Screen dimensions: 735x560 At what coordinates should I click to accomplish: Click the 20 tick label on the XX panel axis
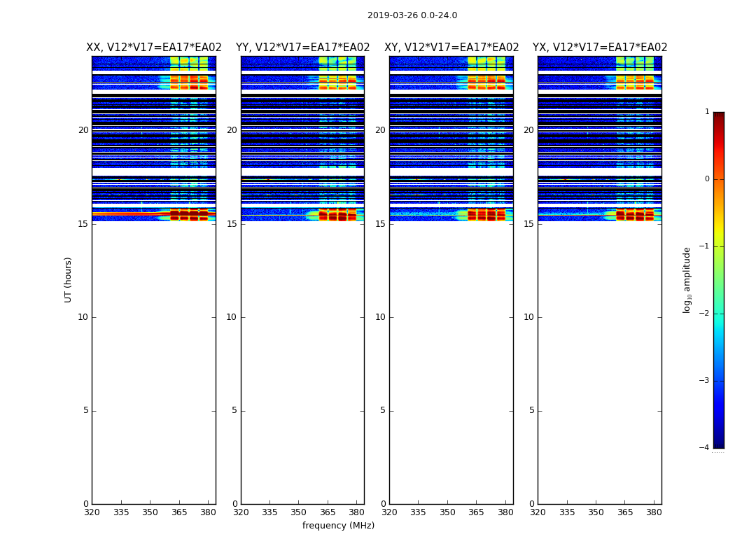83,130
